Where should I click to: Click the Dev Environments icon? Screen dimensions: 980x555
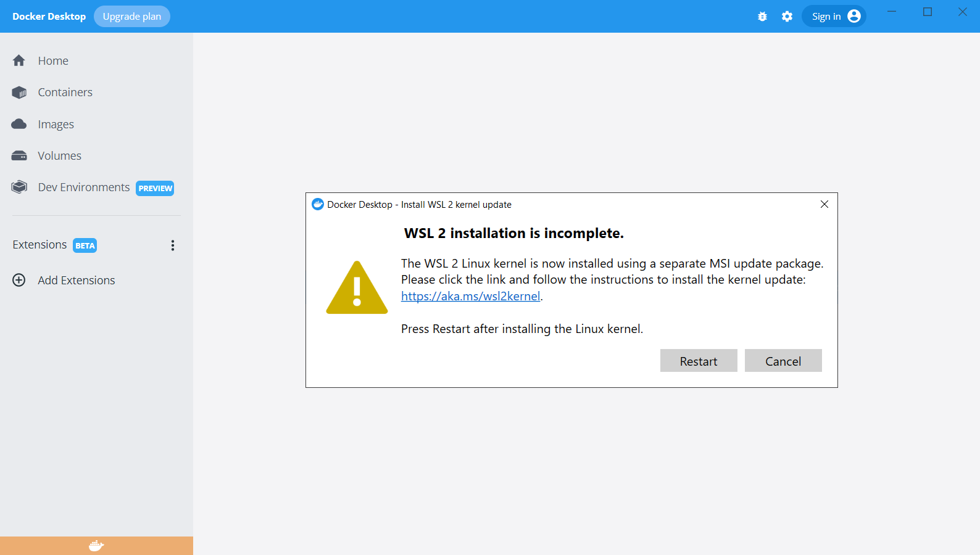click(x=19, y=187)
